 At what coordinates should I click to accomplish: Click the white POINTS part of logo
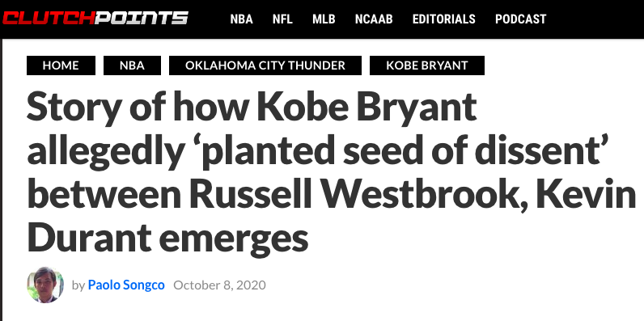point(142,18)
